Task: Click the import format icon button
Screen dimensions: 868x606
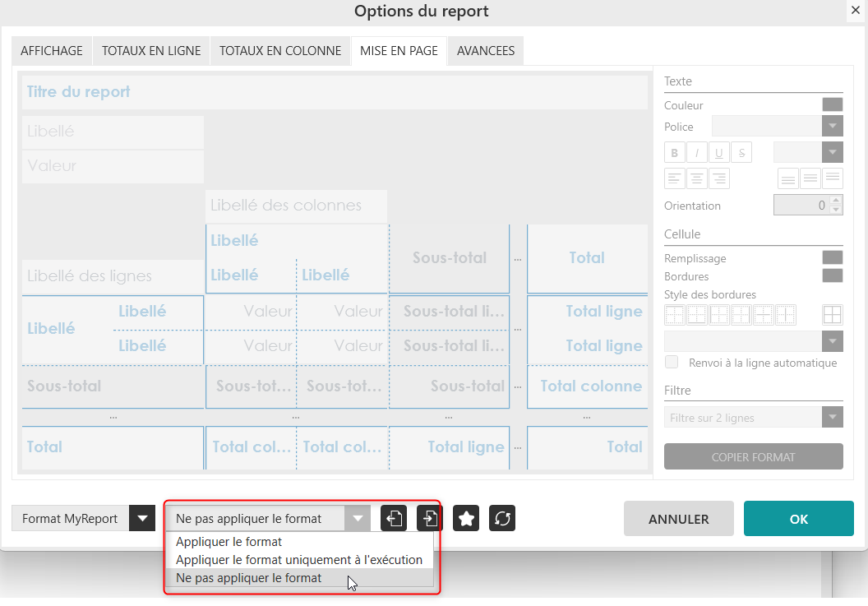Action: [430, 519]
